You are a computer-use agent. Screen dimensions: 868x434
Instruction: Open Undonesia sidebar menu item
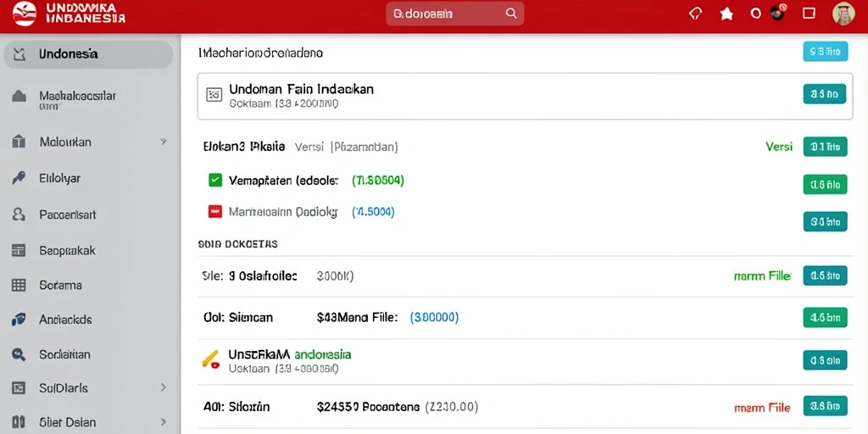pos(88,54)
